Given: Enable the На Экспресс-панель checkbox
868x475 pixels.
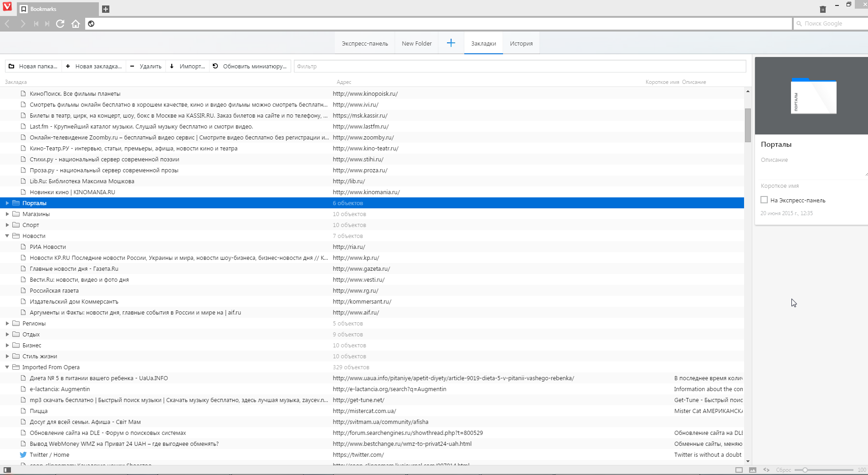Looking at the screenshot, I should (764, 200).
